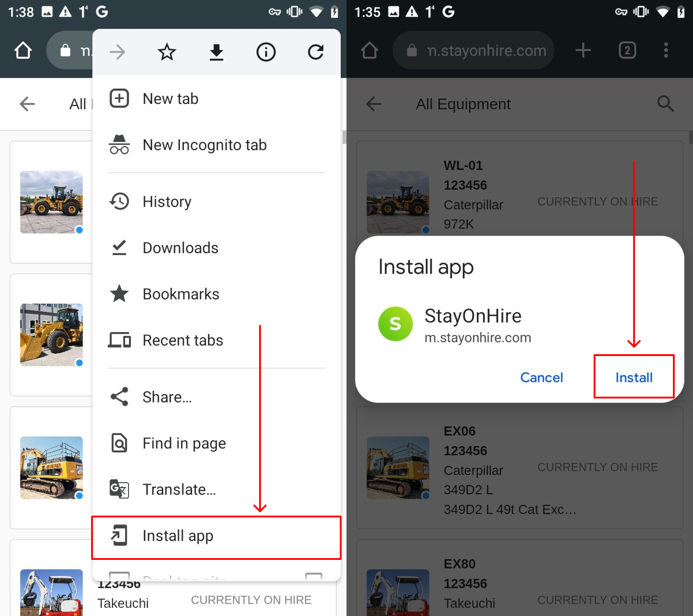
Task: Open History from the menu
Action: coord(216,202)
